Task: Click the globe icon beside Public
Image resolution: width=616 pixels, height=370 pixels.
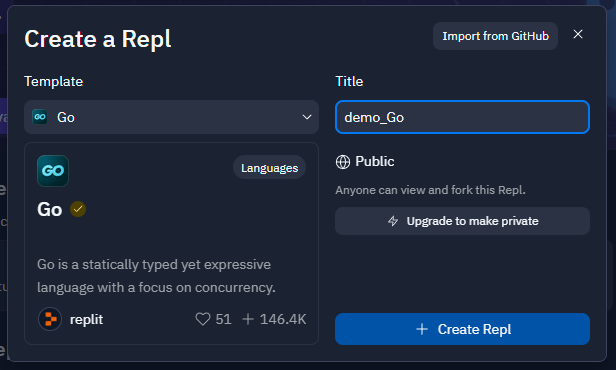Action: [x=343, y=161]
